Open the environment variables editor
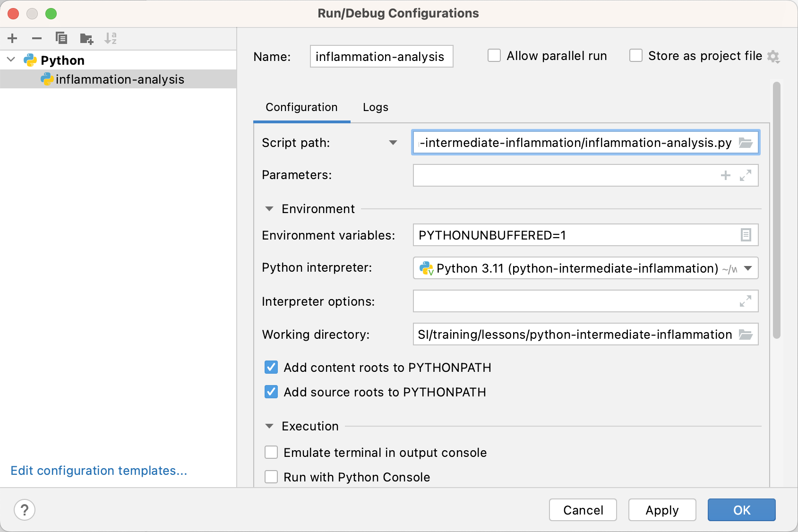Image resolution: width=798 pixels, height=532 pixels. point(746,235)
